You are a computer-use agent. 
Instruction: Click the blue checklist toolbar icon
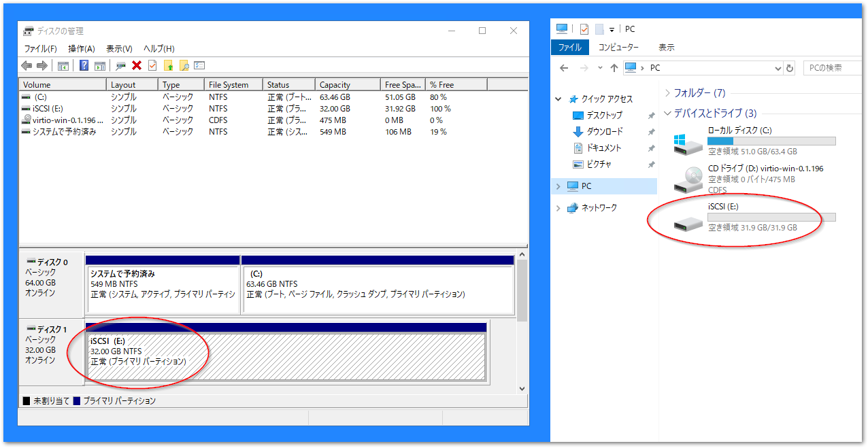click(x=199, y=65)
